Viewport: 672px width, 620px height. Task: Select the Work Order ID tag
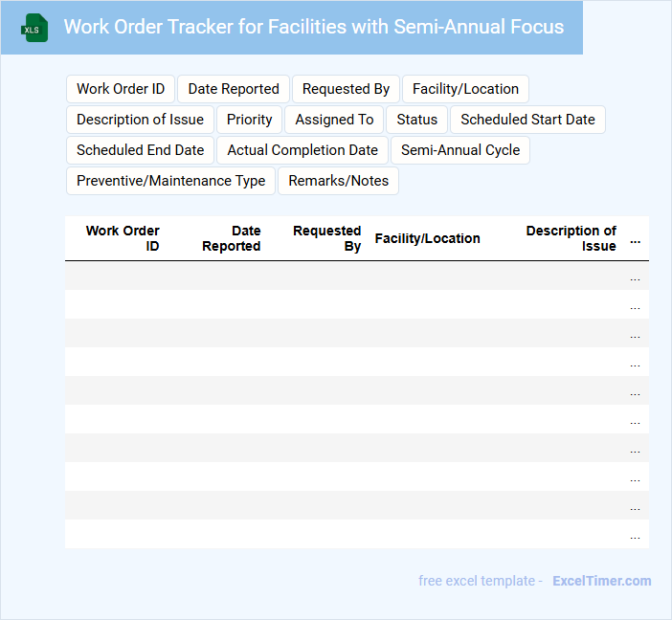[x=121, y=89]
